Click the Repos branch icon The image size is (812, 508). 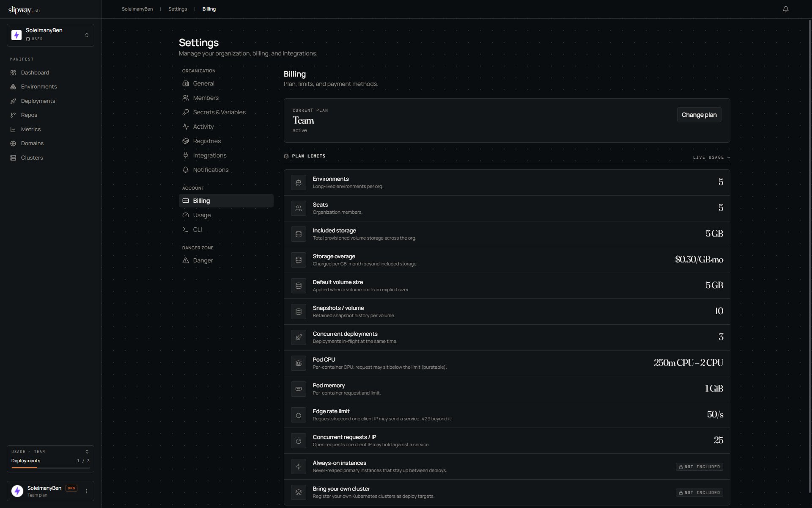tap(13, 115)
